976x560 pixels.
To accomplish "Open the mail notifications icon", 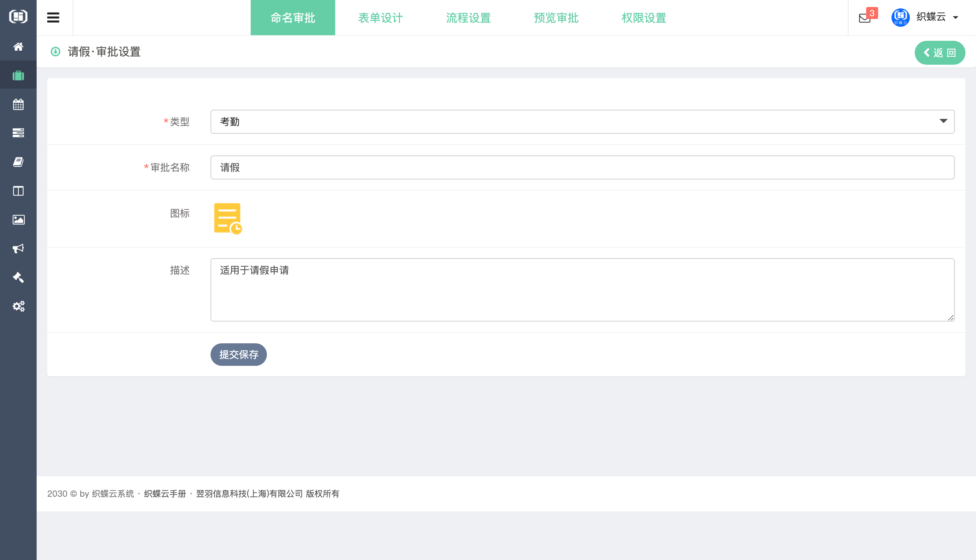I will 864,18.
